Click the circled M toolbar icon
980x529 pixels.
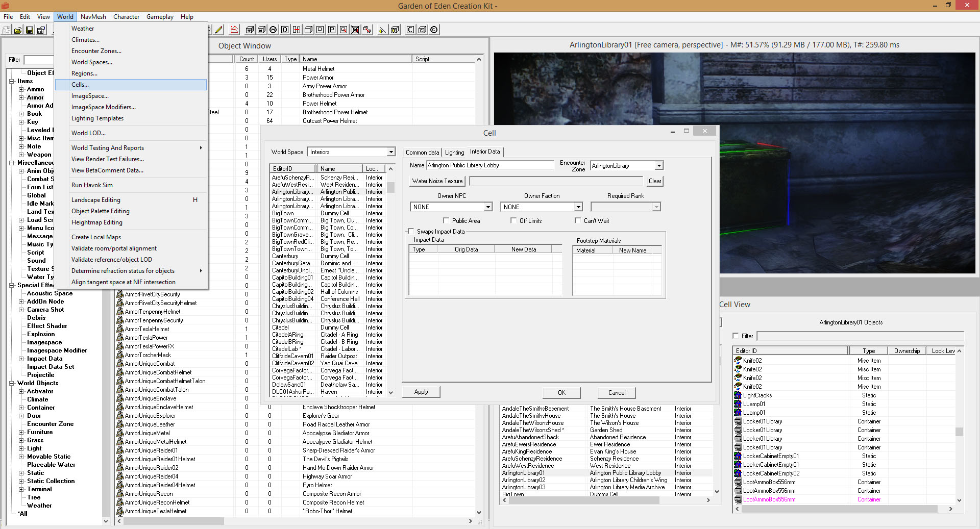(273, 30)
